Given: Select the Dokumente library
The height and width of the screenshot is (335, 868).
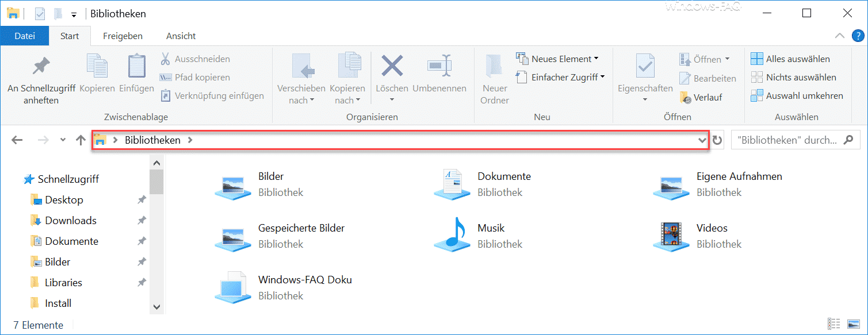Looking at the screenshot, I should click(x=483, y=184).
